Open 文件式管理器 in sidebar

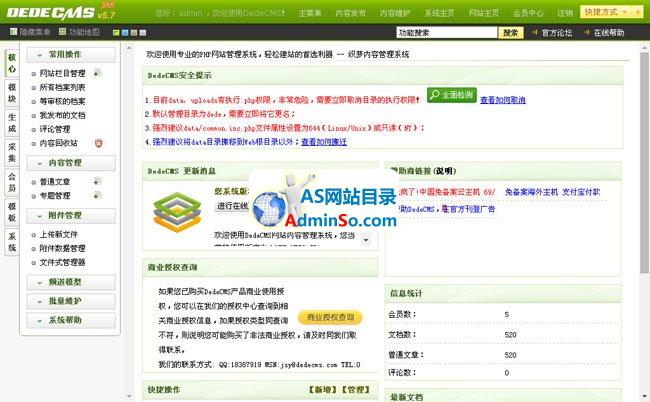coord(62,262)
